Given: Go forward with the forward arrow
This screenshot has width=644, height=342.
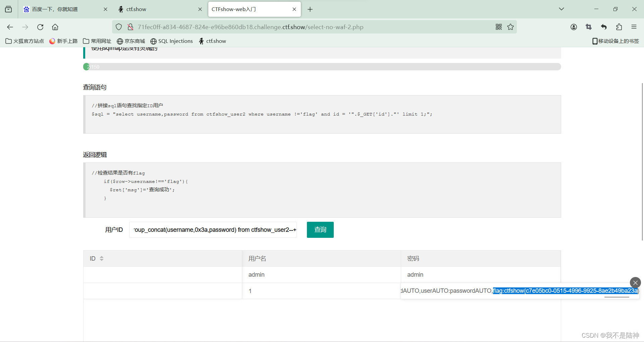Looking at the screenshot, I should click(25, 27).
